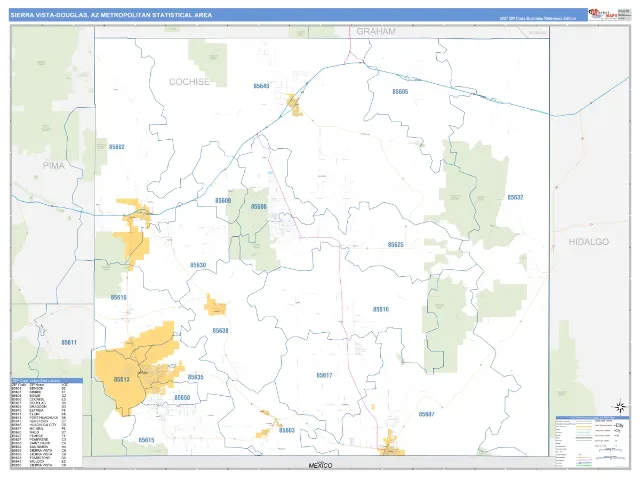Click ZIP code label 85615
640x480 pixels.
click(x=146, y=440)
